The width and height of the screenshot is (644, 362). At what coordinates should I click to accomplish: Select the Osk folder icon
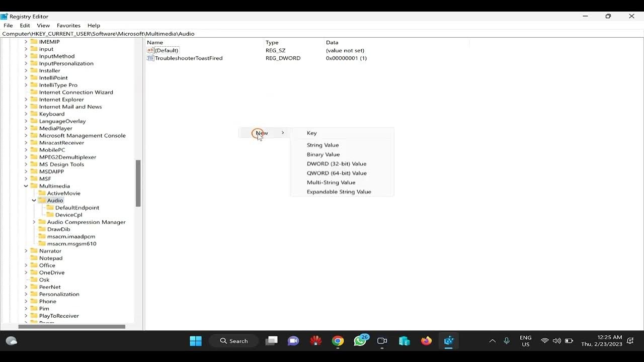tap(34, 280)
